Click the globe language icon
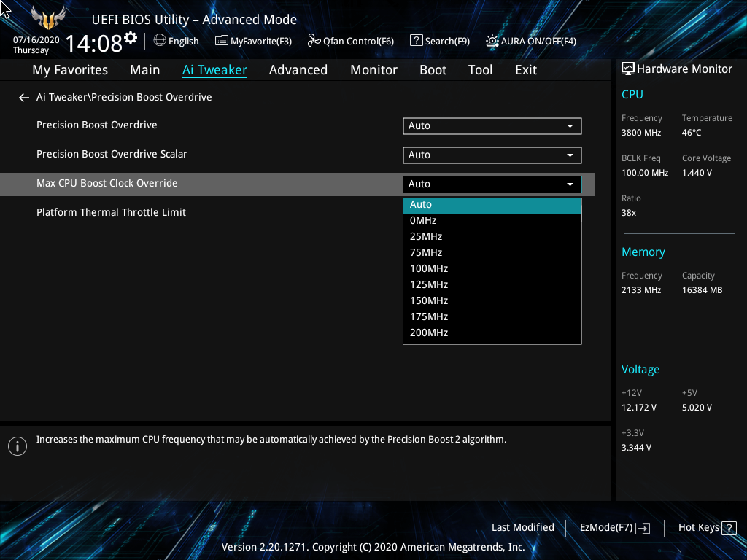 (160, 41)
